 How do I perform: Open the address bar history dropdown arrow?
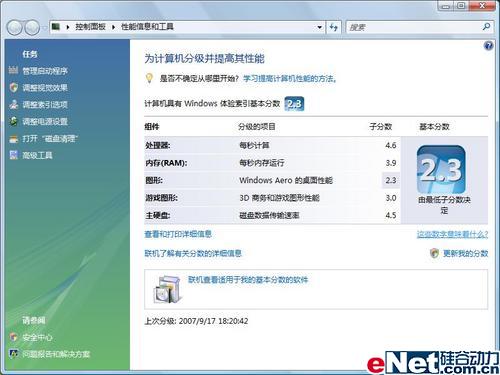point(319,27)
